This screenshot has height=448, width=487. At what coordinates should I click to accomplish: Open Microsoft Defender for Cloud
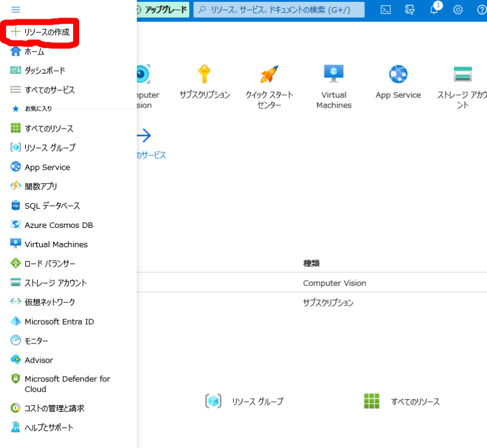60,384
